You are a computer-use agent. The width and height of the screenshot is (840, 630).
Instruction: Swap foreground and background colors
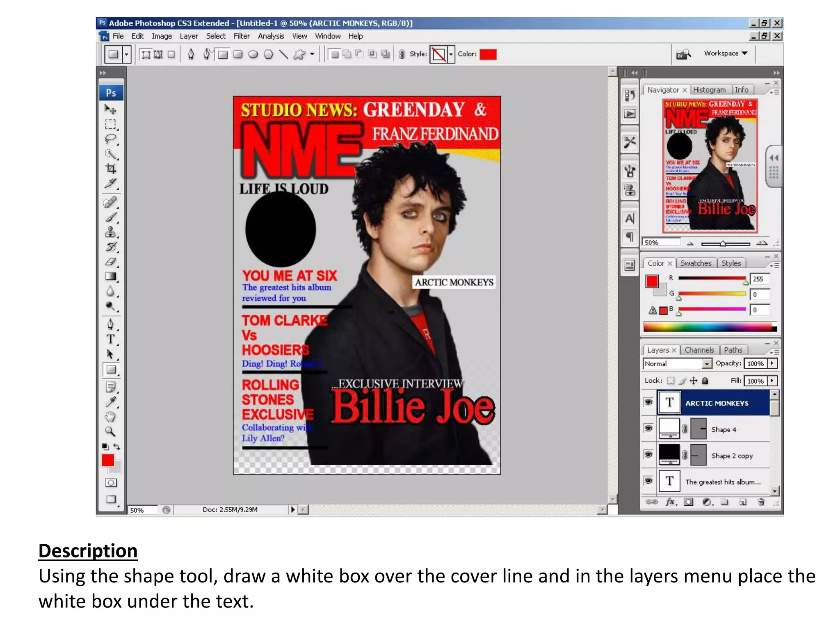117,446
